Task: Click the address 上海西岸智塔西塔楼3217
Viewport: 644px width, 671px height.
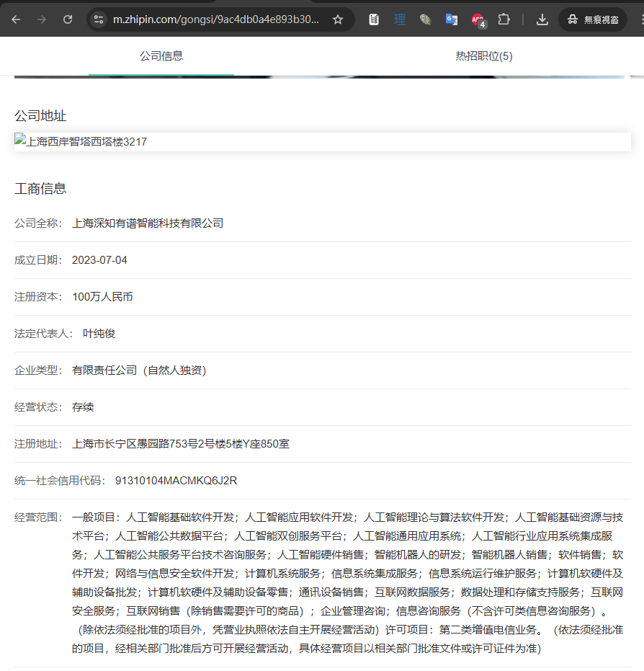Action: point(87,142)
